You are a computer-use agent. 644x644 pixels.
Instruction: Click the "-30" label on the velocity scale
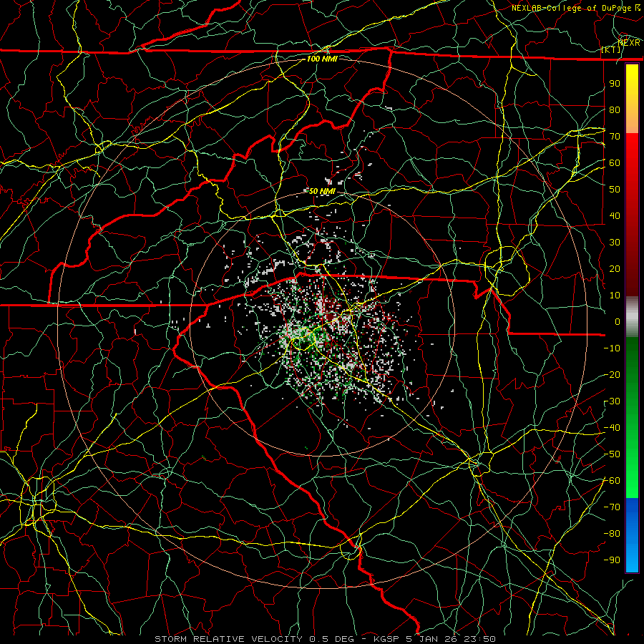(612, 401)
